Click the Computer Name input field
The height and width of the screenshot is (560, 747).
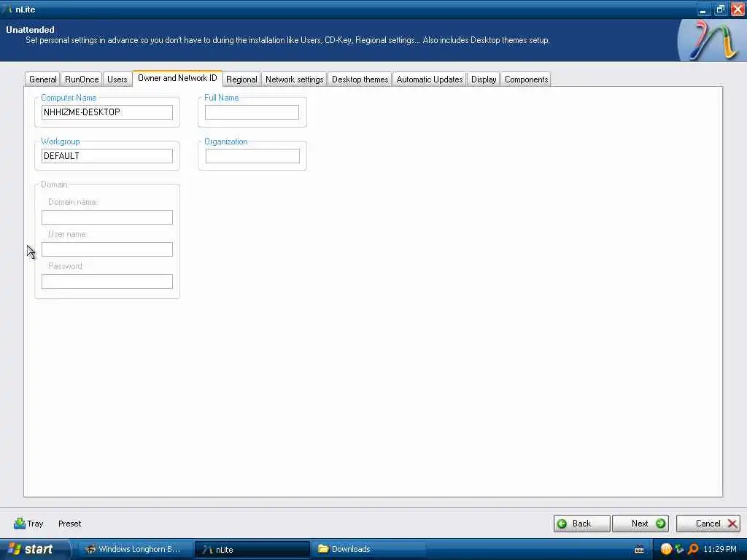click(107, 112)
